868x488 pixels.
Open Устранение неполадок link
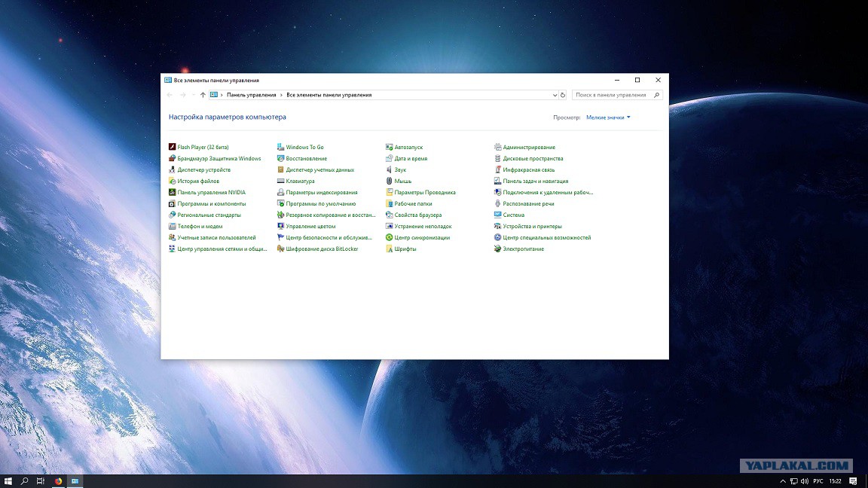[423, 226]
